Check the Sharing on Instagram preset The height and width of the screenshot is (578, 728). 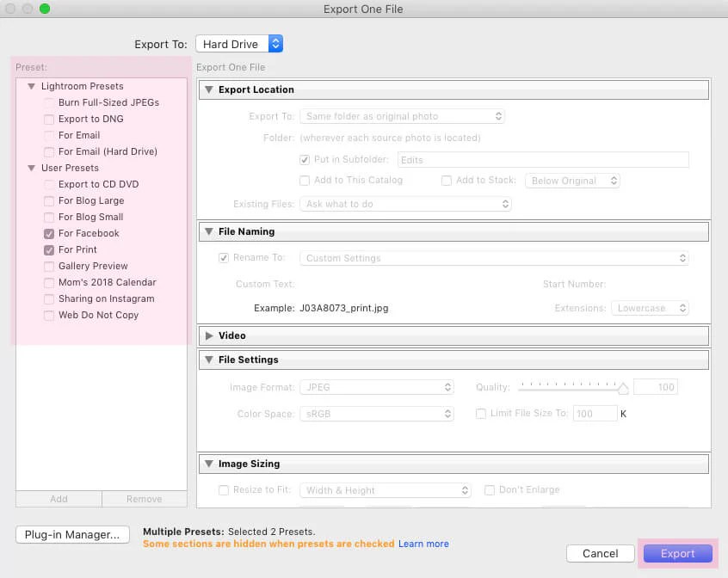point(49,298)
